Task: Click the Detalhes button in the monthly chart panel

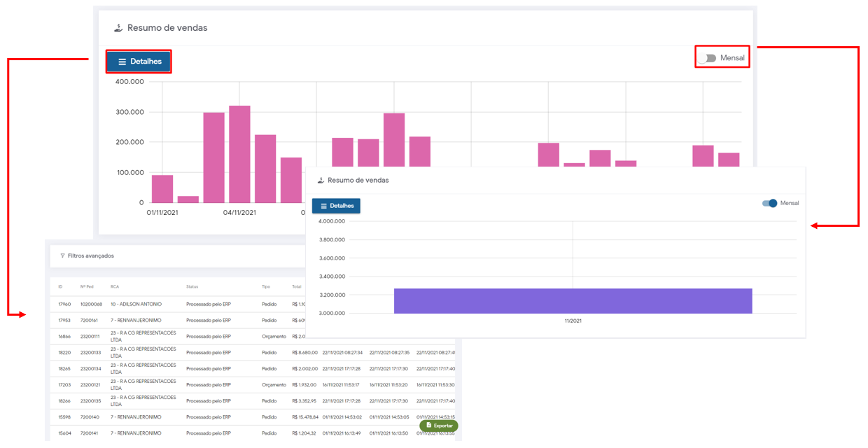Action: [x=336, y=206]
